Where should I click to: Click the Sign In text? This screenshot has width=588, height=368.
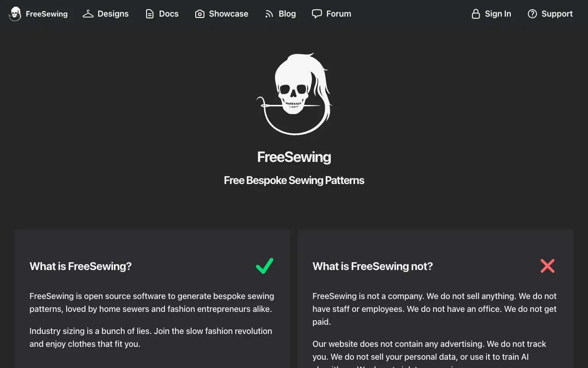[x=498, y=14]
